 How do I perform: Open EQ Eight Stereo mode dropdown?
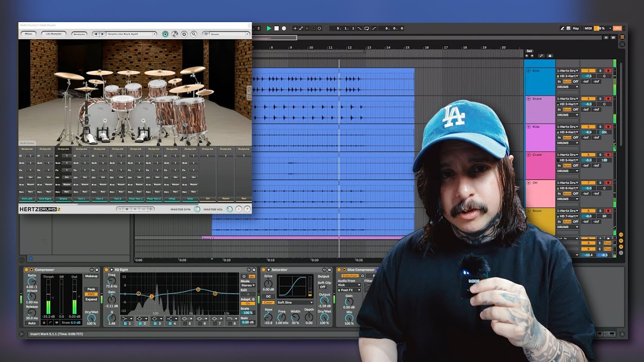pyautogui.click(x=248, y=285)
